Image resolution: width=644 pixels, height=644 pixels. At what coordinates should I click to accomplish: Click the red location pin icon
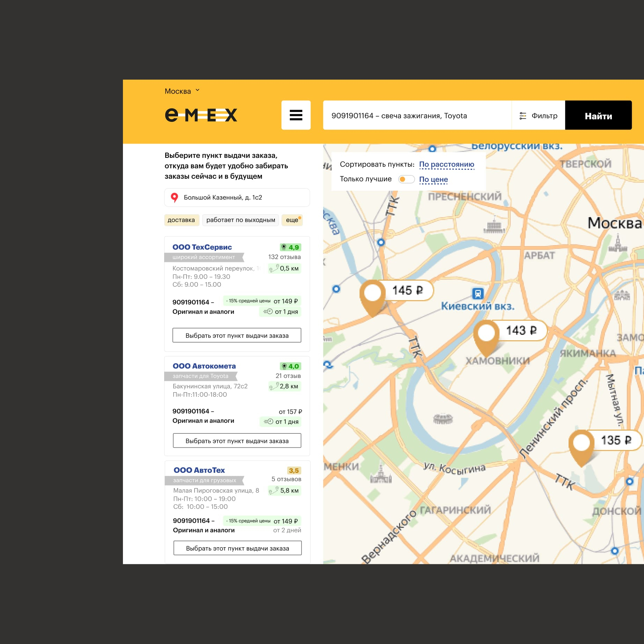(174, 198)
